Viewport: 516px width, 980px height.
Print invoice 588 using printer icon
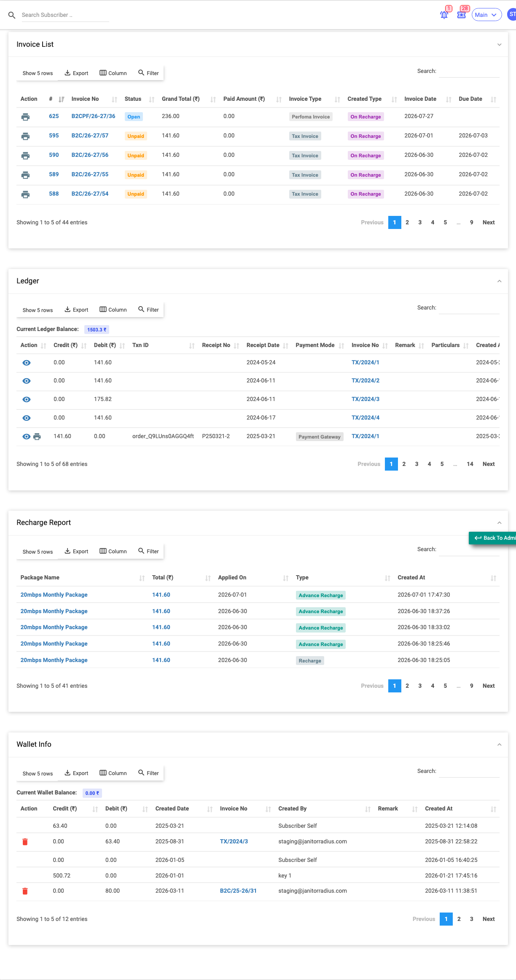click(25, 194)
